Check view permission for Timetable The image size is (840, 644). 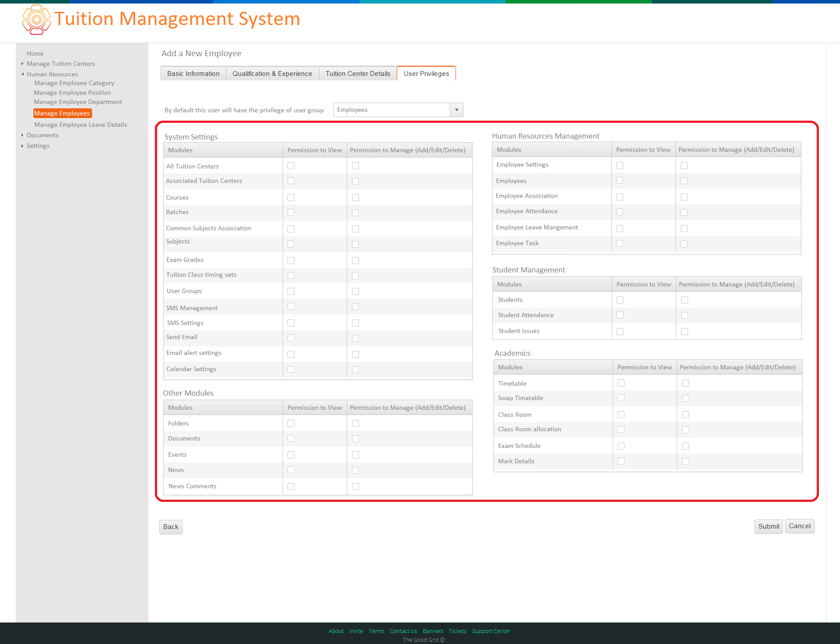pyautogui.click(x=621, y=383)
